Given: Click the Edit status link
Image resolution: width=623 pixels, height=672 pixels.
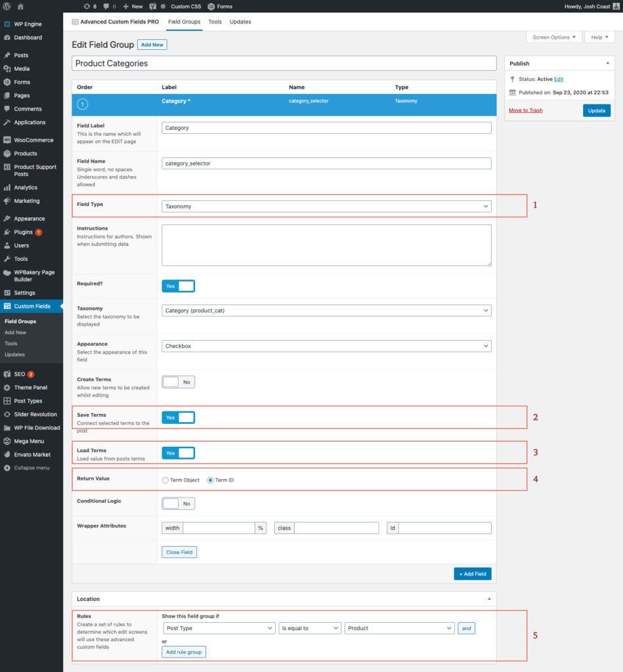Looking at the screenshot, I should point(559,79).
